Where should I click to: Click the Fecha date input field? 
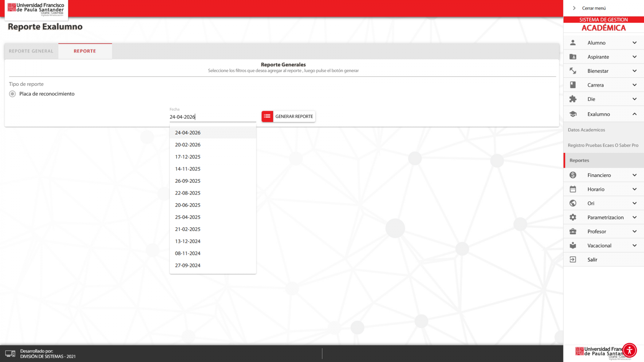(x=212, y=117)
